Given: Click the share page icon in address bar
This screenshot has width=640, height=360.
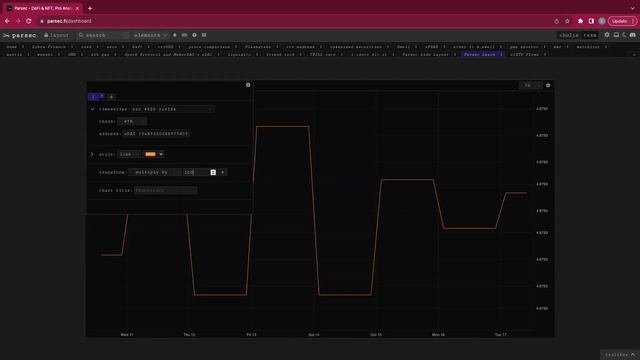Looking at the screenshot, I should coord(556,21).
